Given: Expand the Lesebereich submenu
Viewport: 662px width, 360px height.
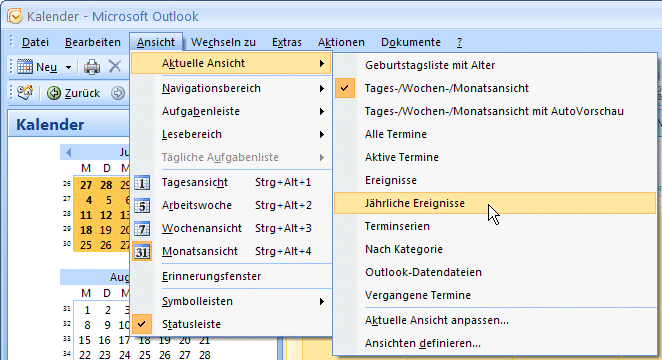Looking at the screenshot, I should click(x=231, y=134).
